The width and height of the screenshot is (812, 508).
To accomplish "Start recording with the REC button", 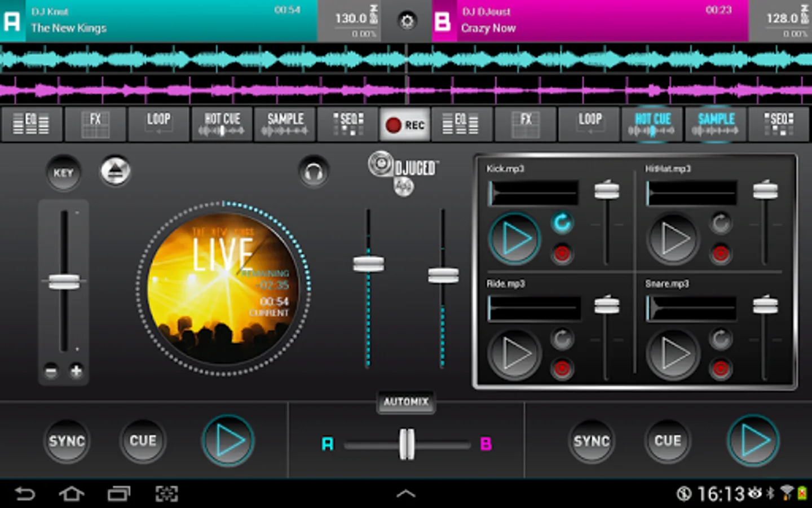I will click(405, 124).
